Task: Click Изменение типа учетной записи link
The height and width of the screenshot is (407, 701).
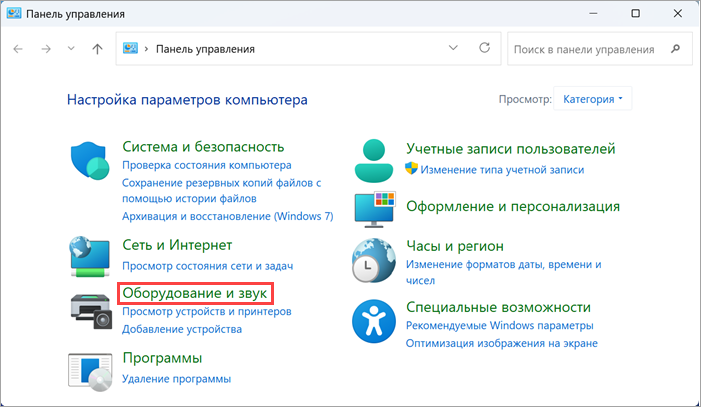Action: [502, 170]
